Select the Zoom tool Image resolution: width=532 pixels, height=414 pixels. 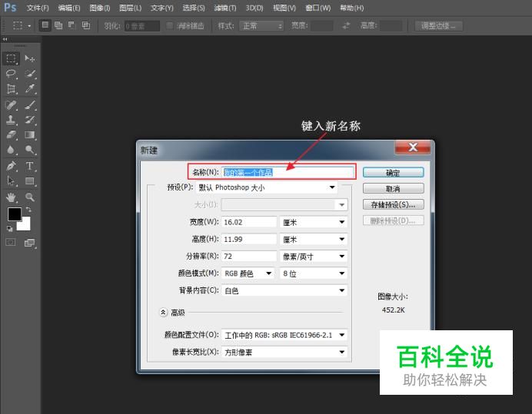(x=30, y=197)
